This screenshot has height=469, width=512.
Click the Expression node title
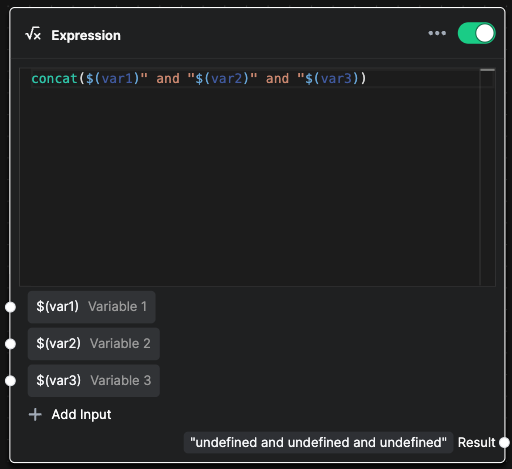coord(86,35)
